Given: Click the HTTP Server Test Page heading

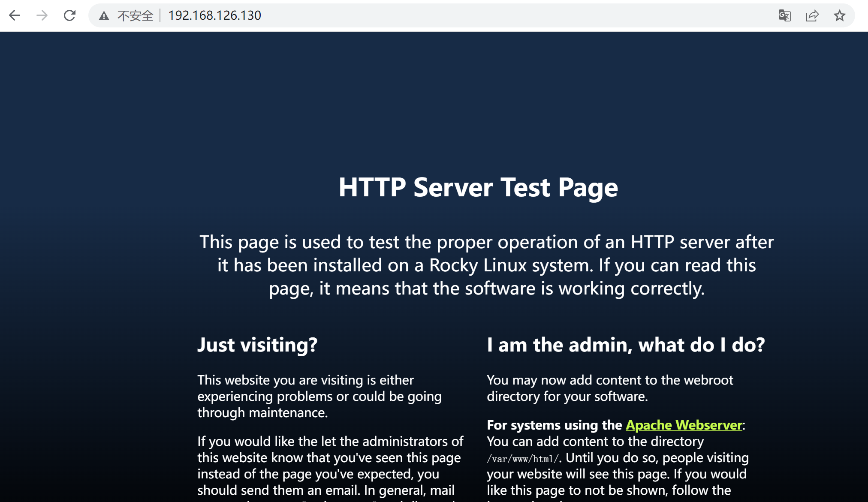Looking at the screenshot, I should click(478, 187).
